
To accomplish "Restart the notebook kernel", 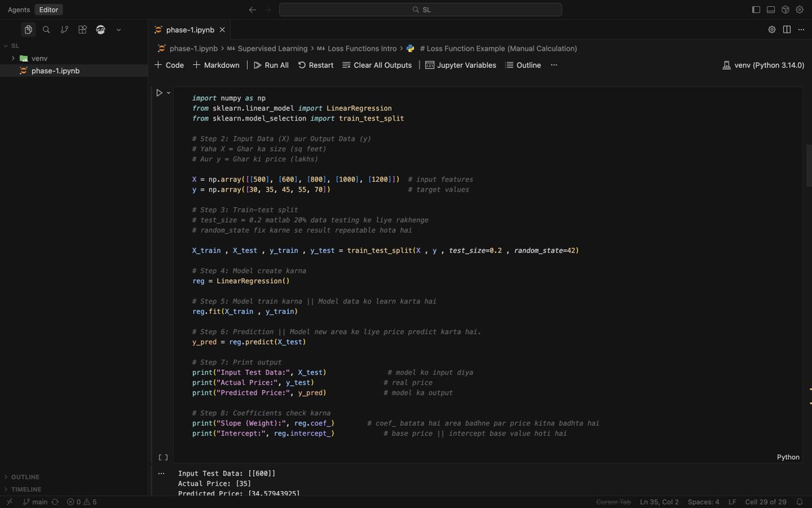I will pyautogui.click(x=316, y=65).
